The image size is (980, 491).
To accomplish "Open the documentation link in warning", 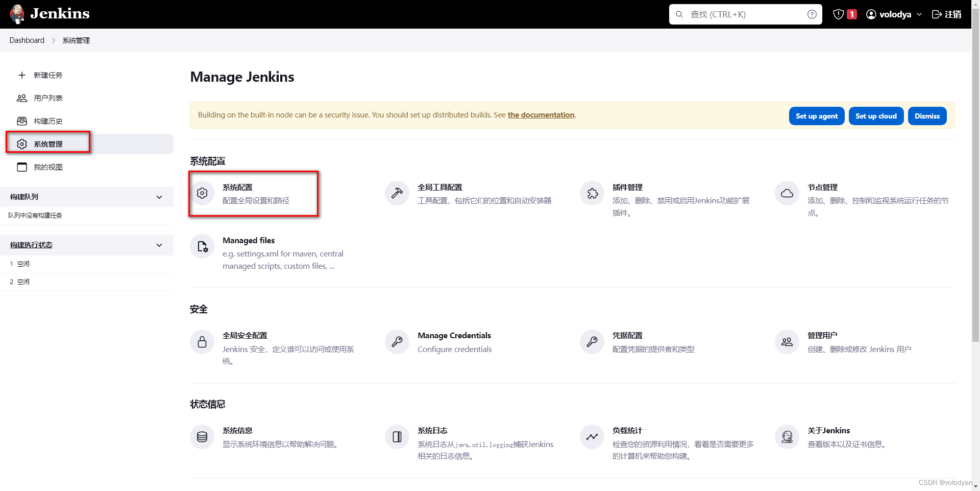I will tap(541, 115).
